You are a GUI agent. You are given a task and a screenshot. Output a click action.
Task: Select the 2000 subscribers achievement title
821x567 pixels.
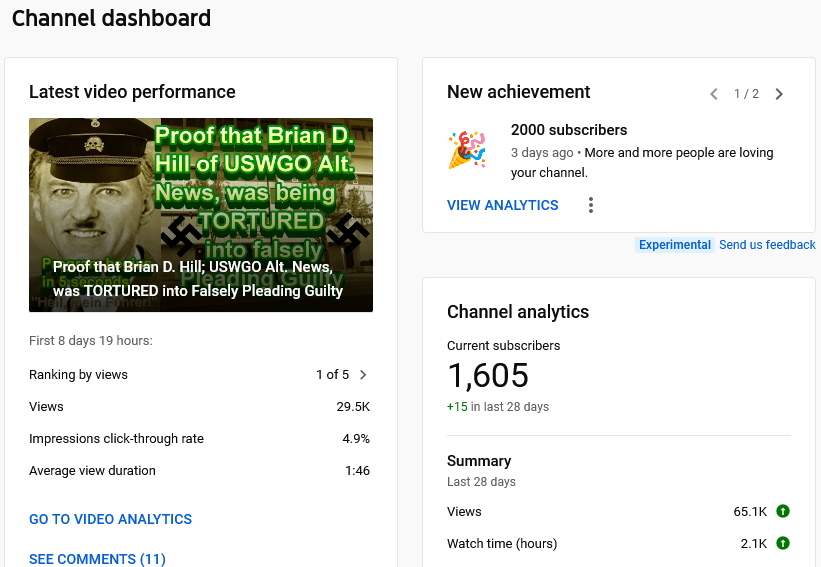point(569,130)
